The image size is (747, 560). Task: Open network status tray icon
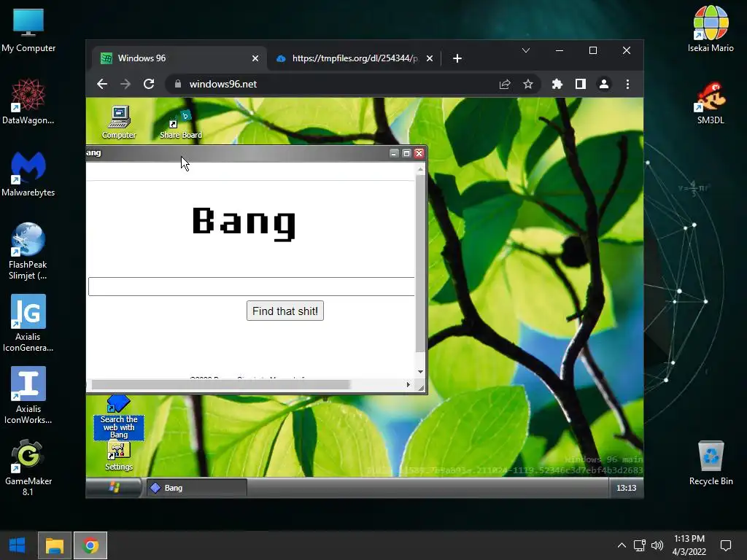(x=639, y=545)
